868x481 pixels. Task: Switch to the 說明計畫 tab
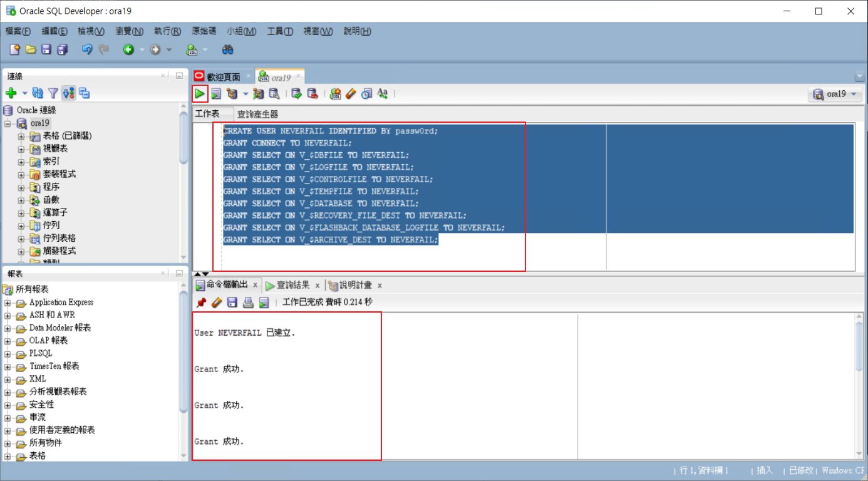[x=355, y=285]
